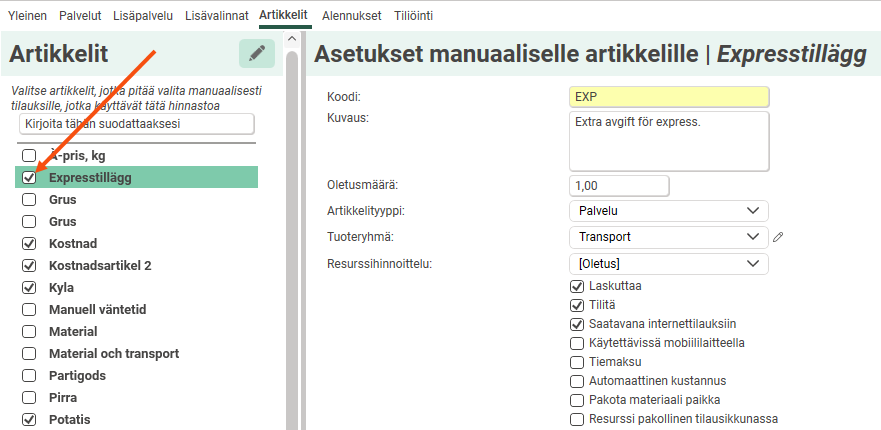This screenshot has height=430, width=881.
Task: Disable the Laskuttaa checkbox
Action: click(576, 286)
